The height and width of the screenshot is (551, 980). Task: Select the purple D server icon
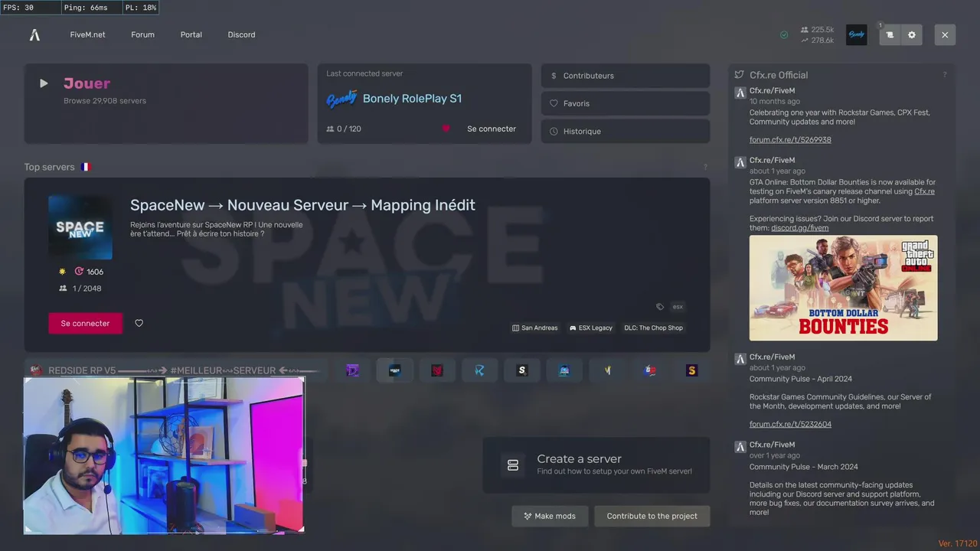(352, 370)
